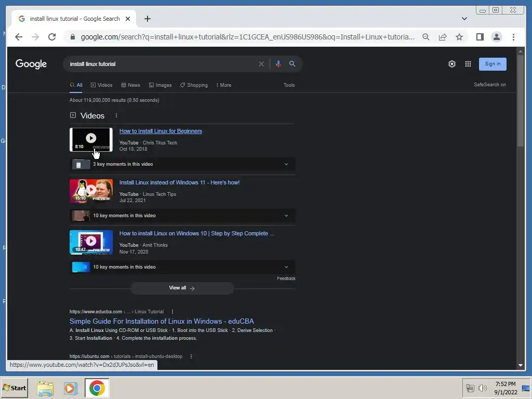The height and width of the screenshot is (399, 532).
Task: Click the scrollbar down arrow
Action: 521,365
